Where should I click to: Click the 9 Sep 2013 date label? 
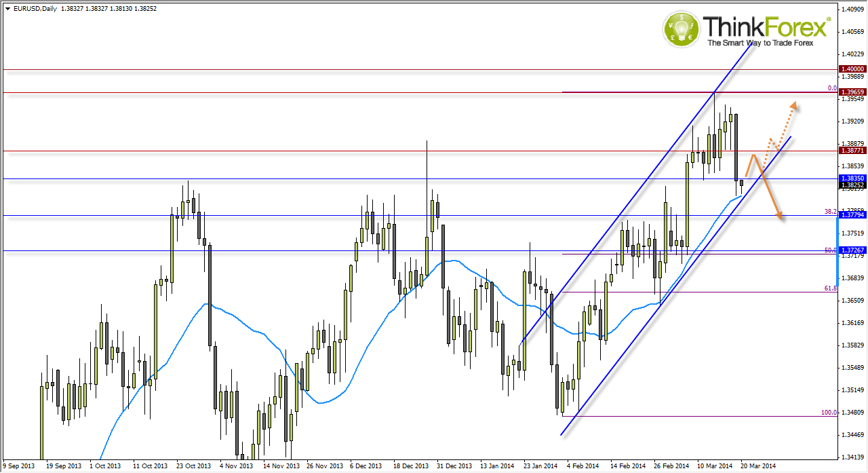click(18, 466)
